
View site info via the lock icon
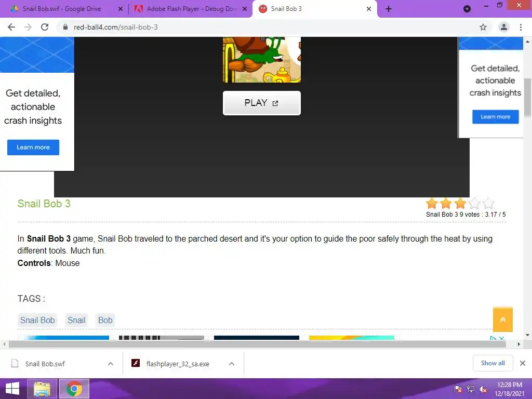click(65, 27)
